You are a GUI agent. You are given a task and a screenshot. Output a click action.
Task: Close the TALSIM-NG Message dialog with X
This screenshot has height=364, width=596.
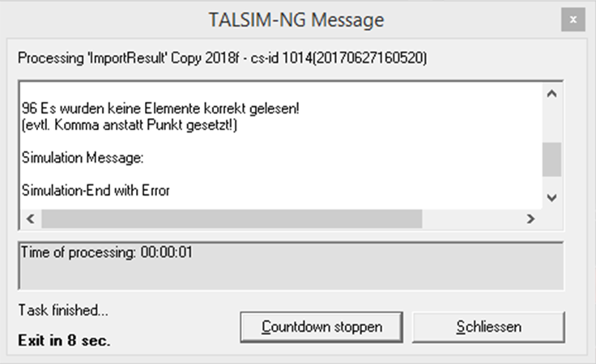(x=573, y=19)
